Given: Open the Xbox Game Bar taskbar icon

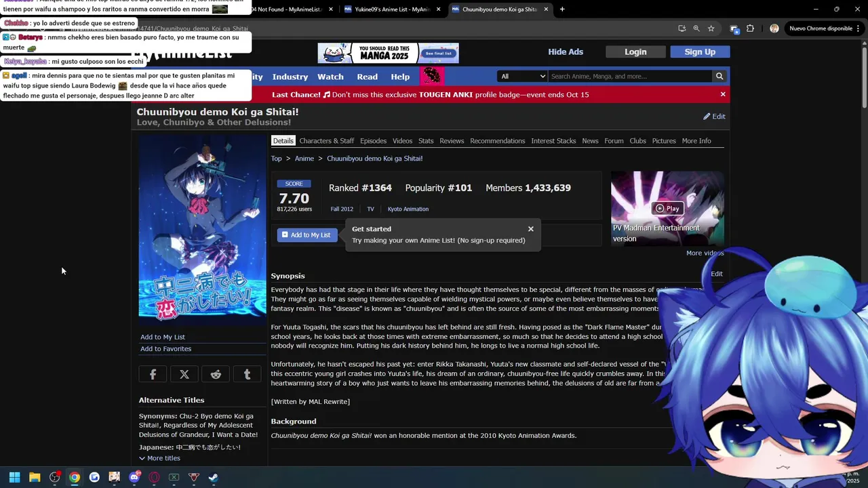Looking at the screenshot, I should (x=174, y=477).
